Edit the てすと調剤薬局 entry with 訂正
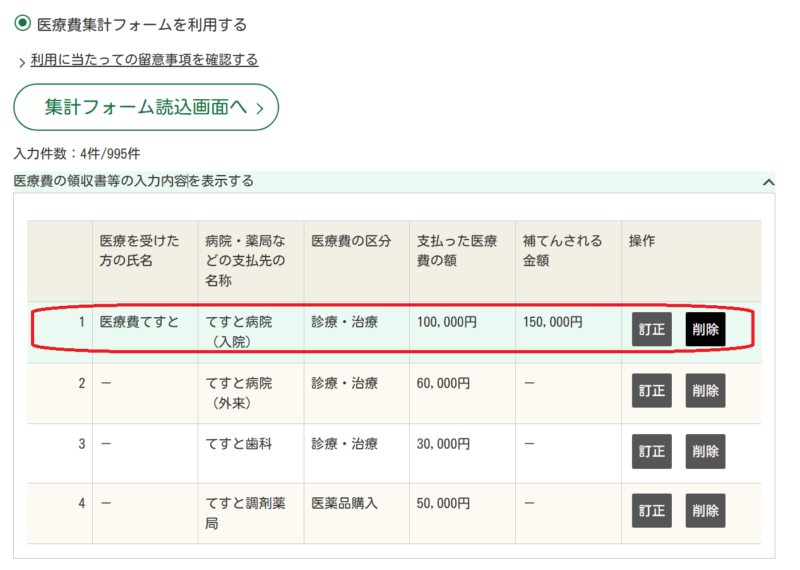 pyautogui.click(x=651, y=510)
